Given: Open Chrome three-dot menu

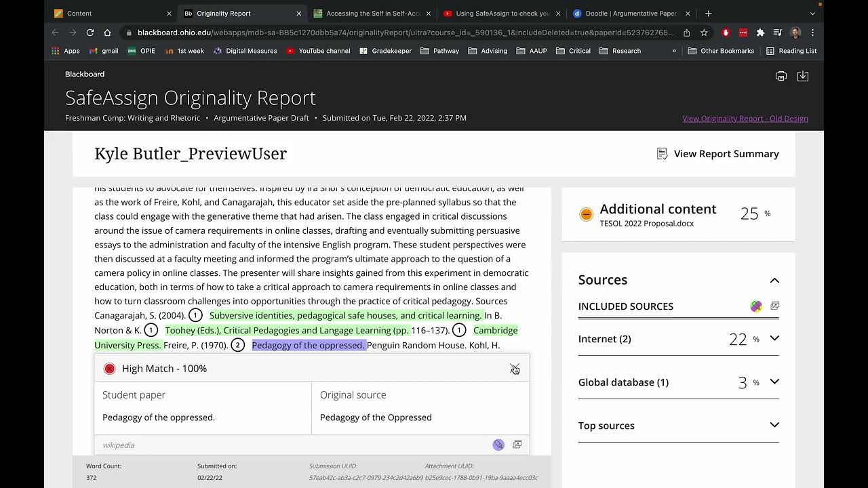Looking at the screenshot, I should (812, 33).
